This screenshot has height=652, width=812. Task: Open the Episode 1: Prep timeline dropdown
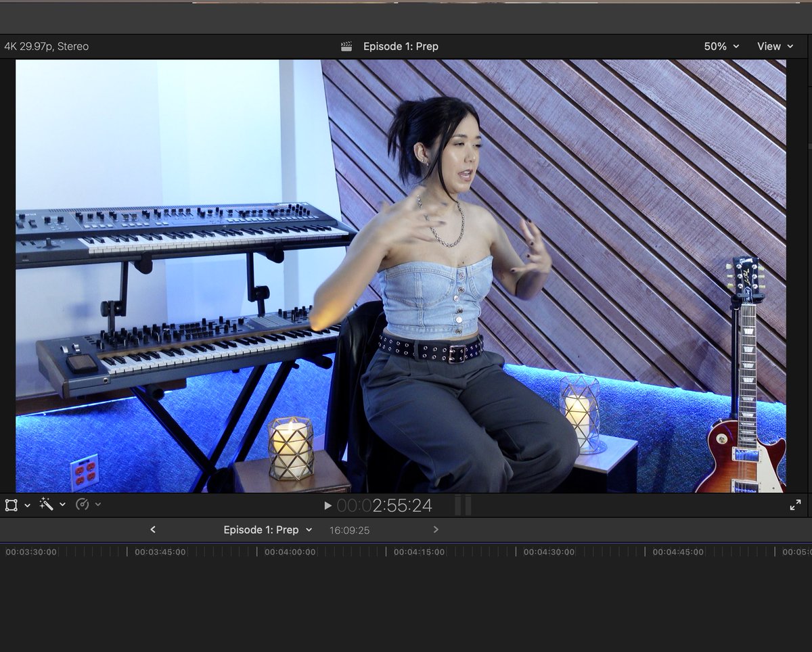tap(268, 530)
